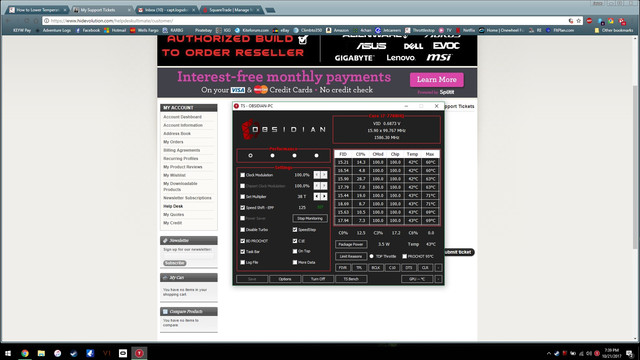Bookmark this page with the star icon
Screen dimensions: 640x360
click(x=578, y=21)
